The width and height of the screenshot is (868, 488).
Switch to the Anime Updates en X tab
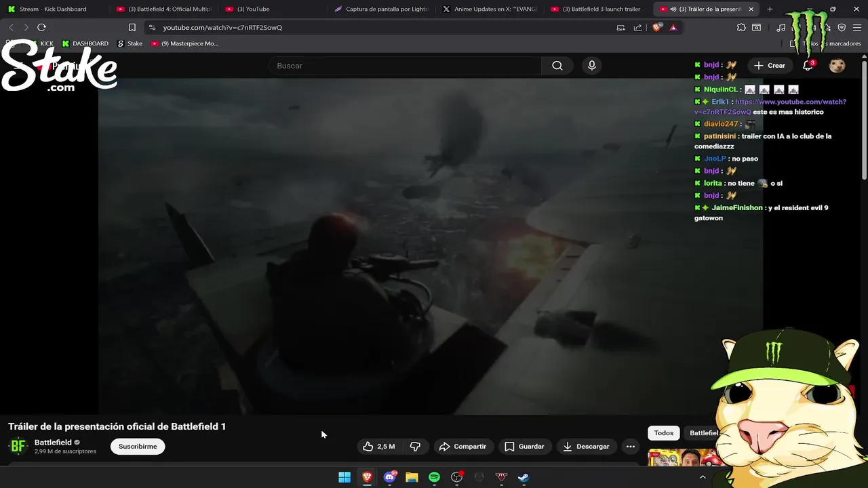click(x=490, y=9)
